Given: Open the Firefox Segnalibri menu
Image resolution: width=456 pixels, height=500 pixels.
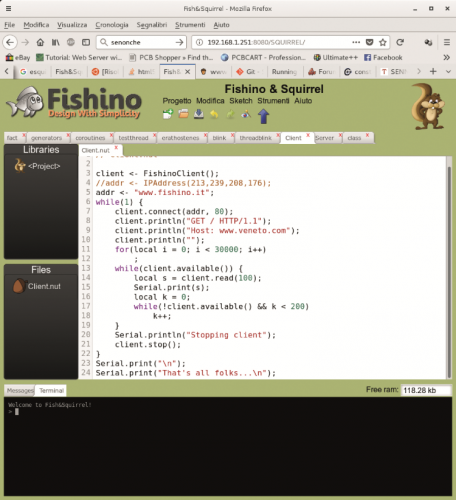Looking at the screenshot, I should [x=152, y=25].
